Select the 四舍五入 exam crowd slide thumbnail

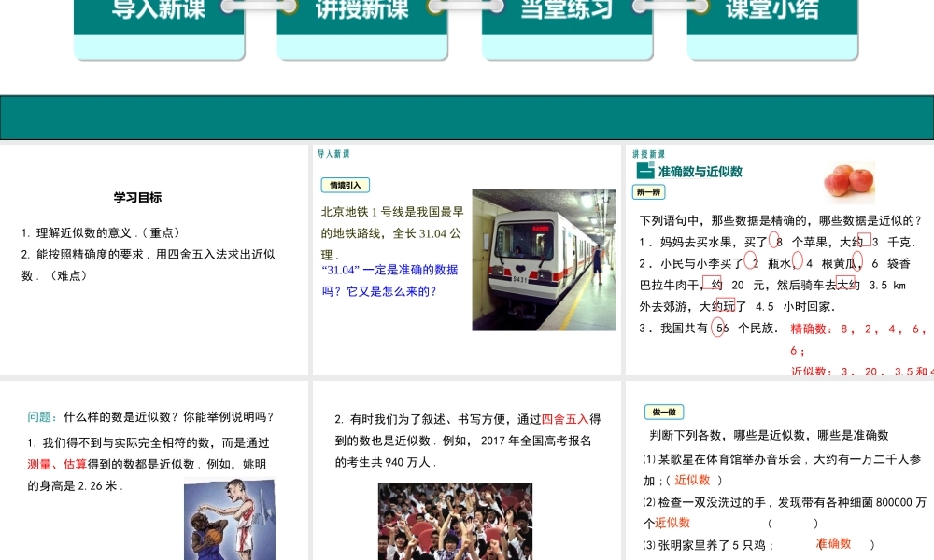coord(466,470)
